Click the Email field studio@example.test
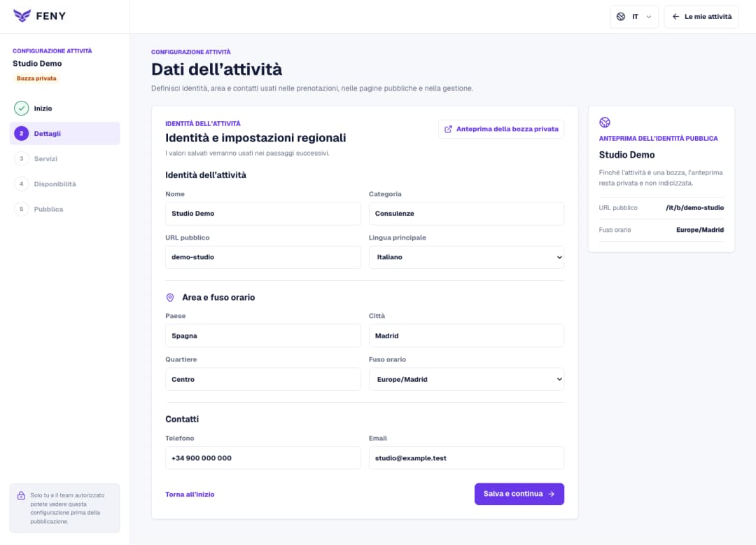This screenshot has width=756, height=545. click(x=466, y=457)
